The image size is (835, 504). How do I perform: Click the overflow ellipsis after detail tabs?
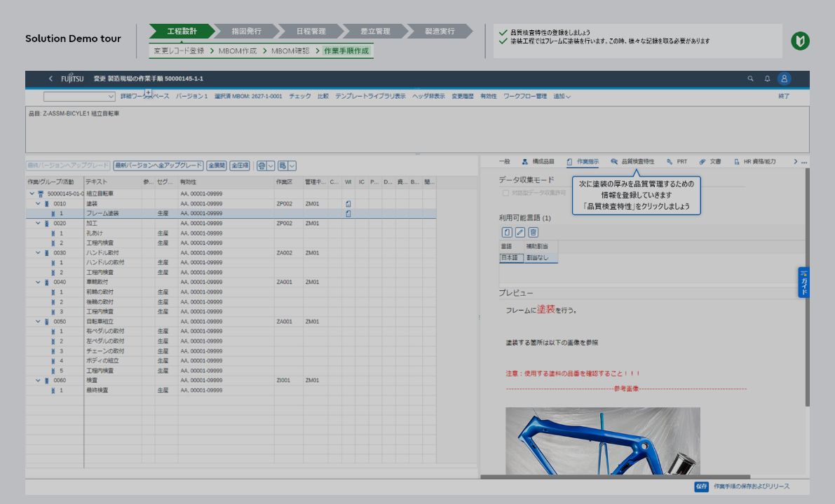click(804, 161)
